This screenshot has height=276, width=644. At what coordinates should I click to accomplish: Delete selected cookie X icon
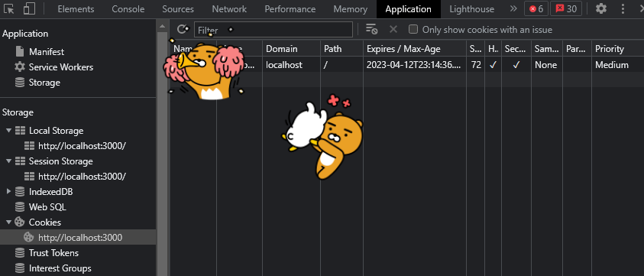click(393, 29)
